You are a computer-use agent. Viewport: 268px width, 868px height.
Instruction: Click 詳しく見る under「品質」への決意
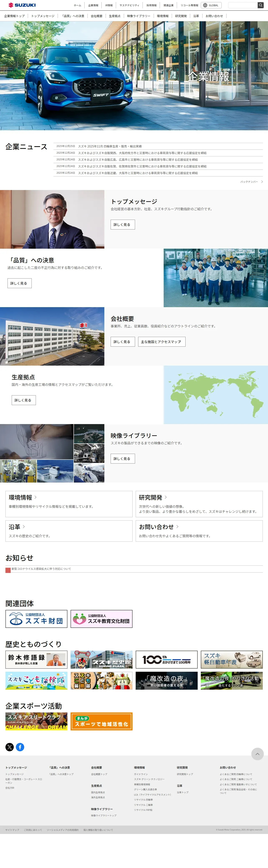(20, 283)
